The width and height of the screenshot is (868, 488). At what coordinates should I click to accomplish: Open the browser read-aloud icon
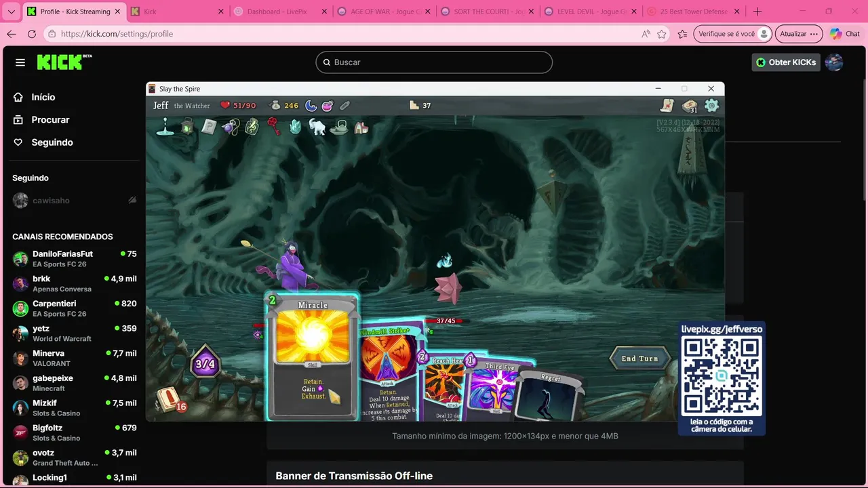coord(646,34)
